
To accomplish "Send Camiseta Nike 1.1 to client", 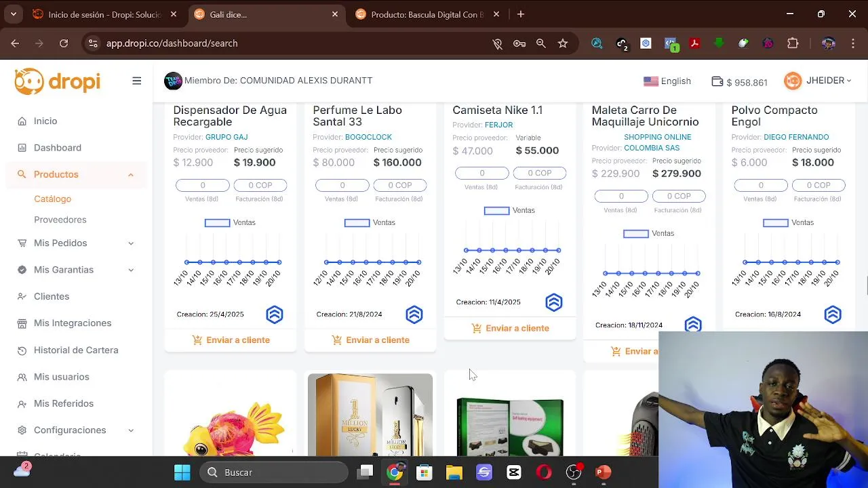I will 510,328.
